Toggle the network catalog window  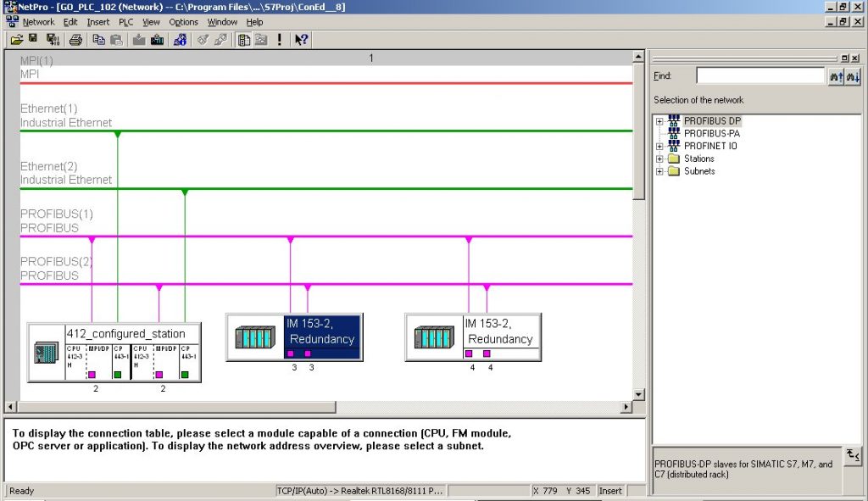(x=243, y=39)
